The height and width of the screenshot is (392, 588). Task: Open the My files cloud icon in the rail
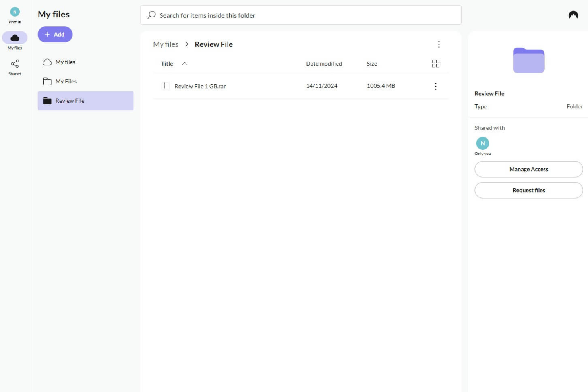(x=15, y=37)
